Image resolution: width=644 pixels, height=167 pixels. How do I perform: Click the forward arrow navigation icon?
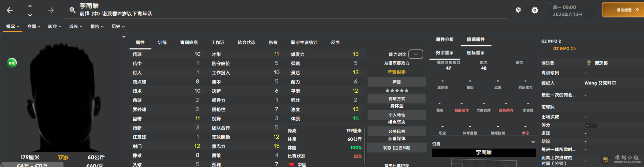(50, 10)
